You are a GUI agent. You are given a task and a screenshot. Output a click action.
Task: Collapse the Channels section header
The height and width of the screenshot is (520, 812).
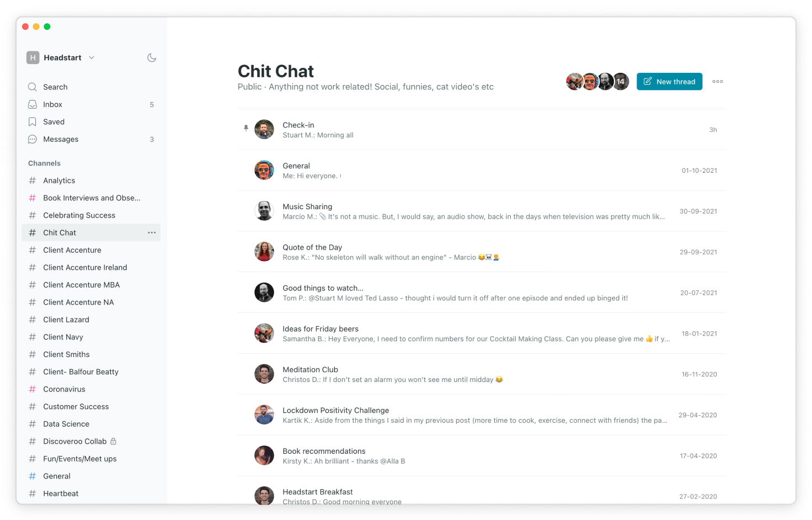pos(44,163)
